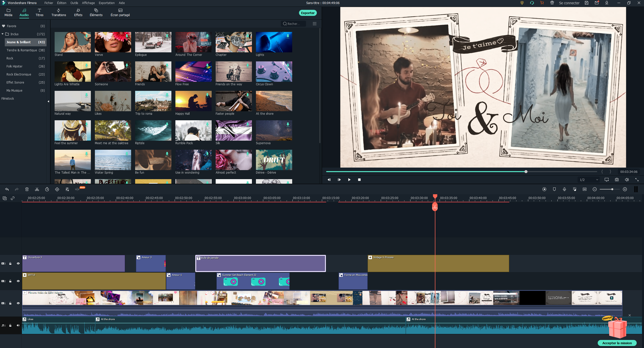Toggle lock on video track 2
This screenshot has height=348, width=644.
[x=10, y=281]
